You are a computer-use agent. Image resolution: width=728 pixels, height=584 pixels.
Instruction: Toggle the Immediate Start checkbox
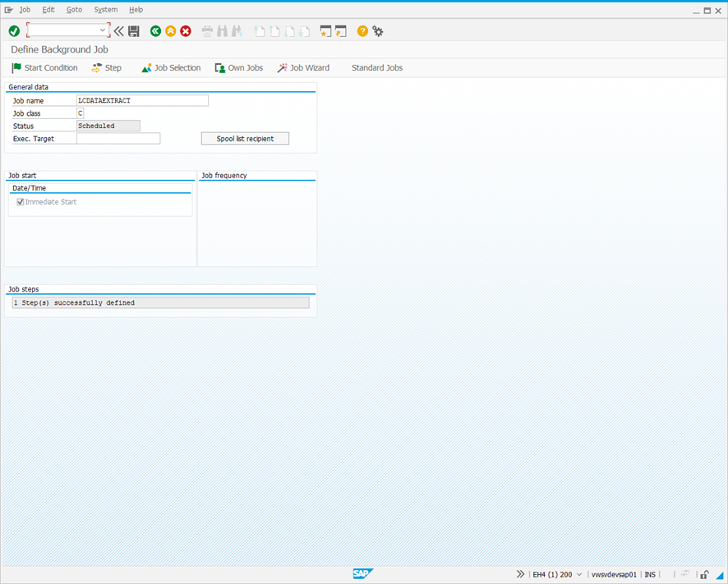(20, 201)
